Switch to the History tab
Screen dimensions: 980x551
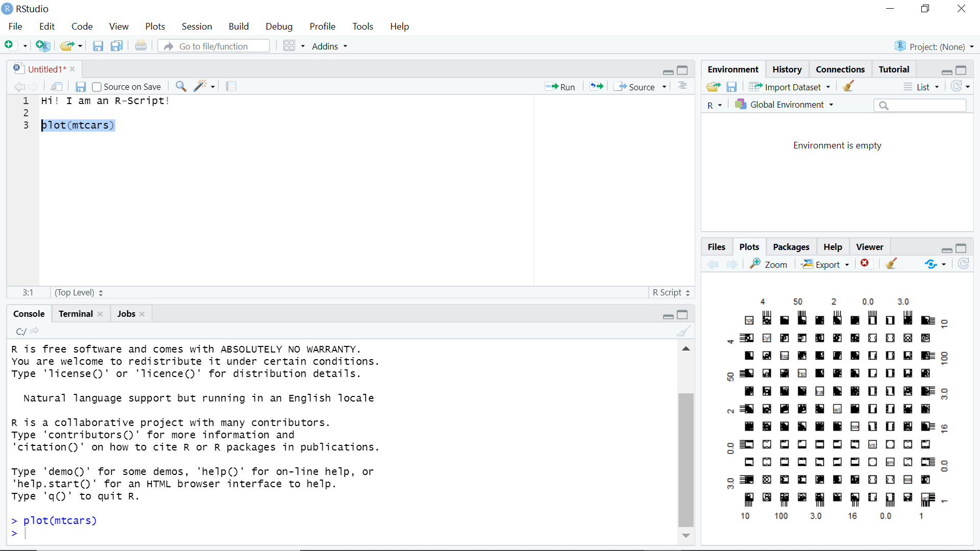787,69
